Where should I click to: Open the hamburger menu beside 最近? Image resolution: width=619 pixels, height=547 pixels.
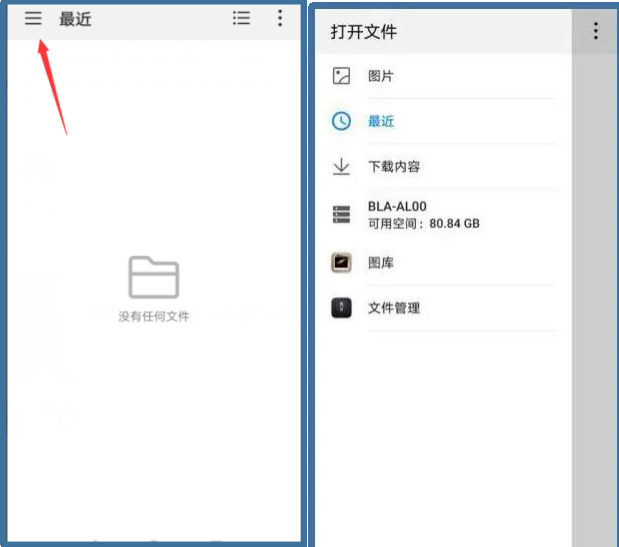tap(33, 18)
